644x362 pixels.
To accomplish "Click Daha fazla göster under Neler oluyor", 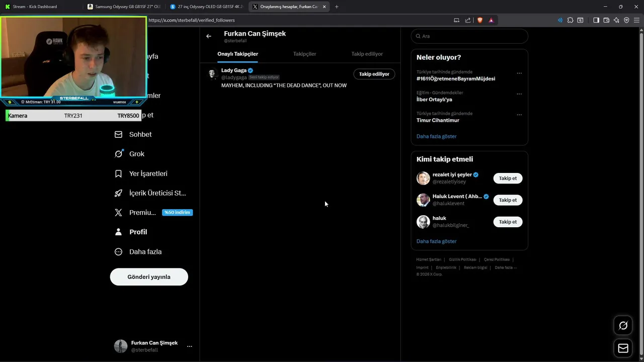I will [436, 136].
